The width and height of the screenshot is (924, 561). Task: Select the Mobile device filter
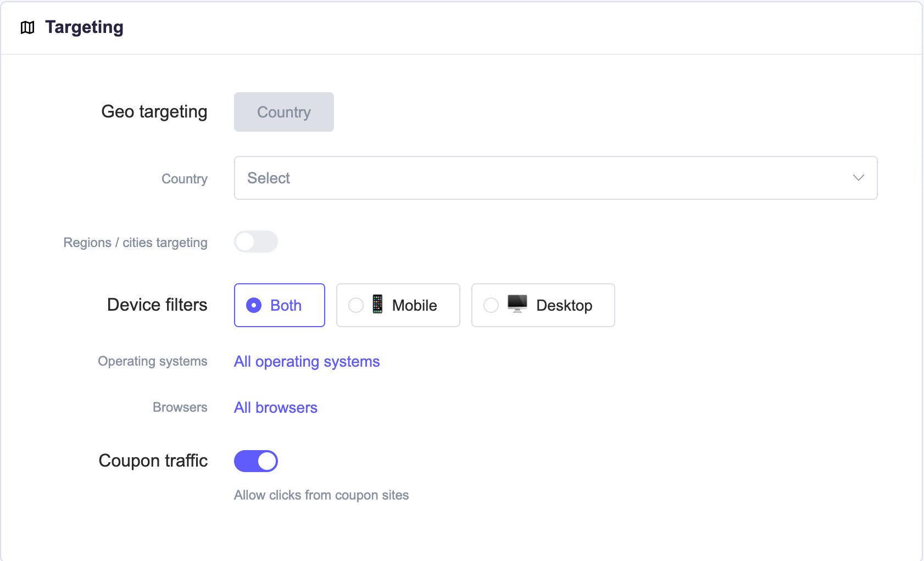click(x=398, y=305)
